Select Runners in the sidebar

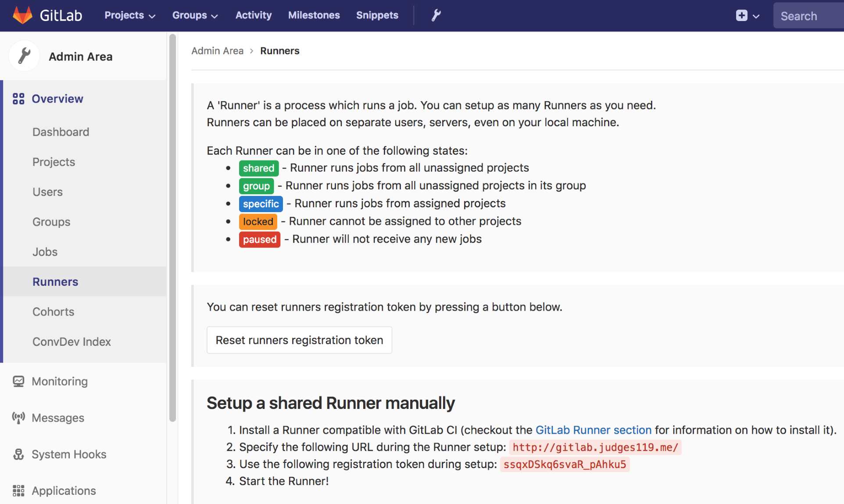(x=55, y=282)
